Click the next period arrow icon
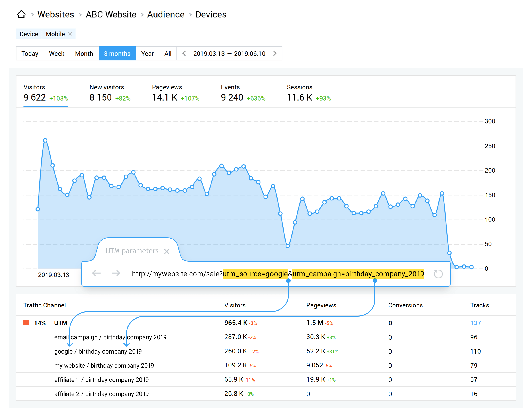 (274, 54)
